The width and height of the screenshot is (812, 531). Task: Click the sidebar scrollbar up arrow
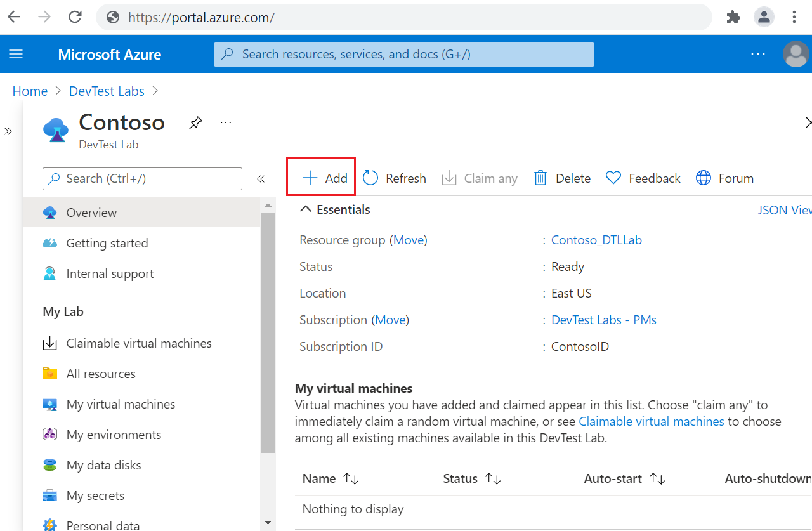pos(268,205)
